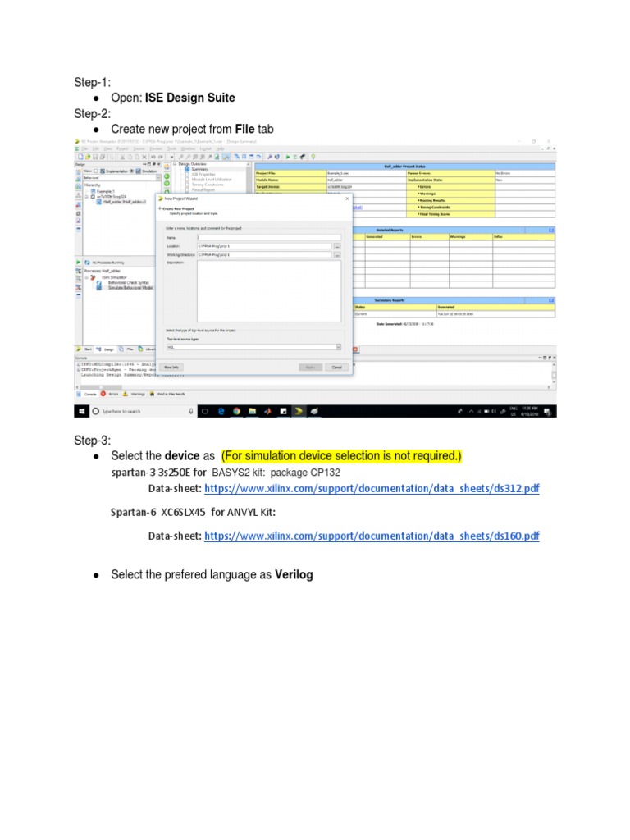This screenshot has height=840, width=630.
Task: Close the New Project Wizard dialog
Action: pyautogui.click(x=347, y=199)
